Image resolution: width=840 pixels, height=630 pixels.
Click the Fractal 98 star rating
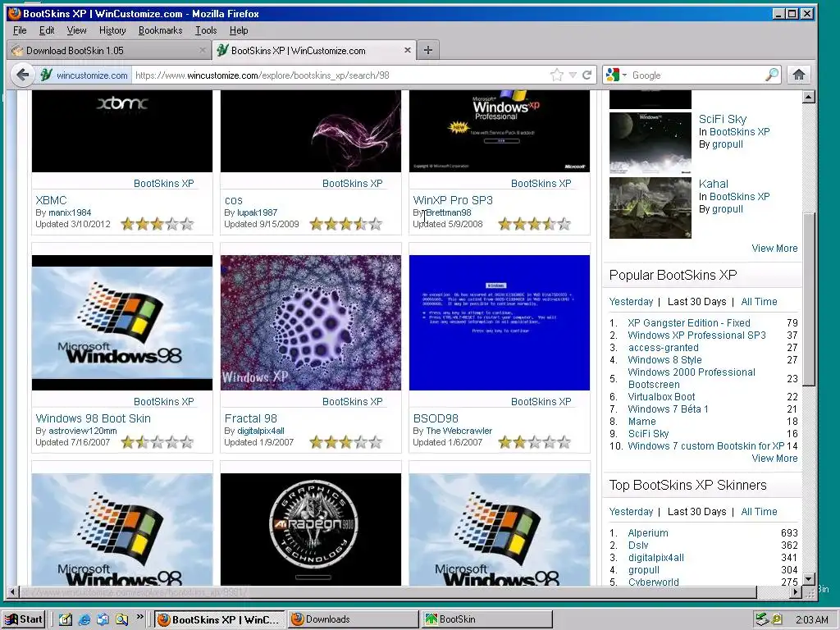point(345,442)
